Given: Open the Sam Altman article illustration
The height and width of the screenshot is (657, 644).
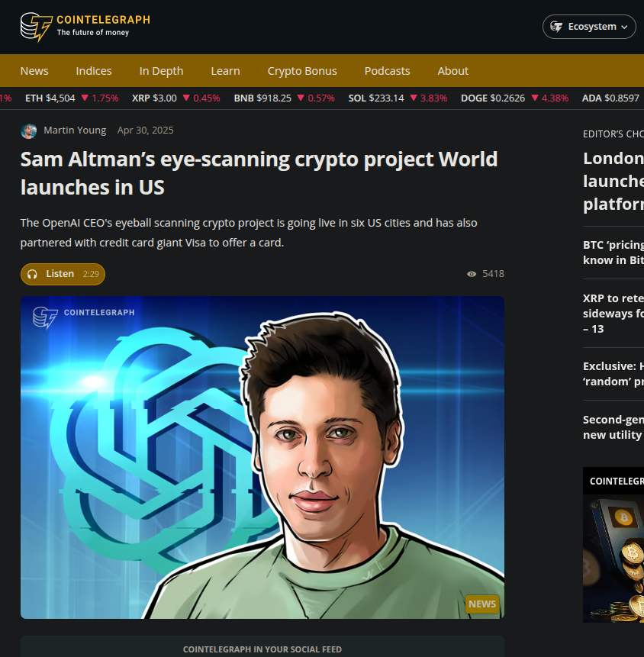Looking at the screenshot, I should (262, 457).
